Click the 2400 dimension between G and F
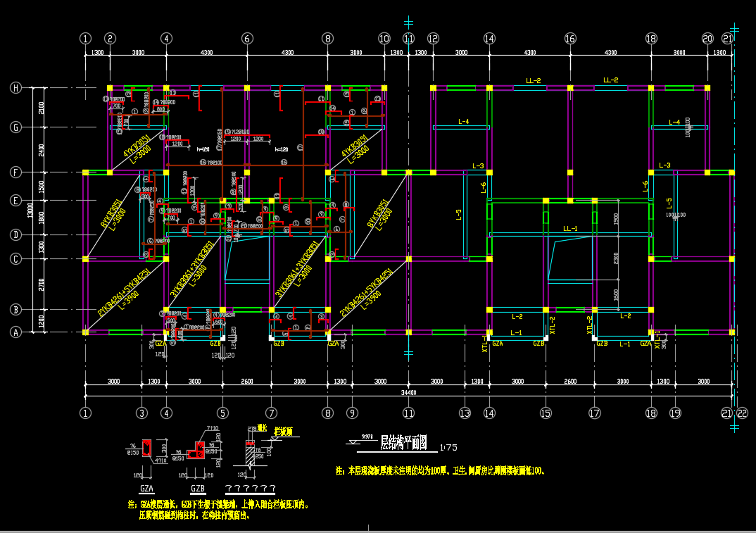This screenshot has height=533, width=756. tap(42, 150)
